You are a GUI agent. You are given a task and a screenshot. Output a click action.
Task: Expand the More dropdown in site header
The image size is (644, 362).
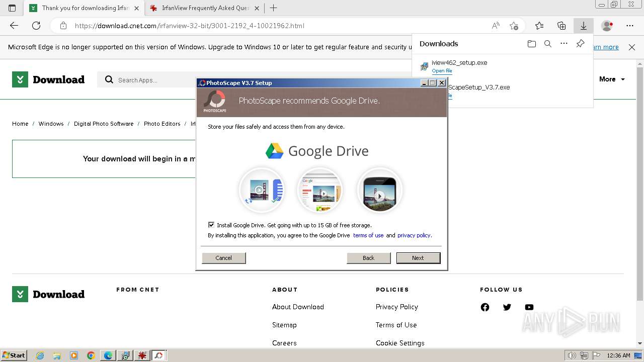pyautogui.click(x=612, y=79)
